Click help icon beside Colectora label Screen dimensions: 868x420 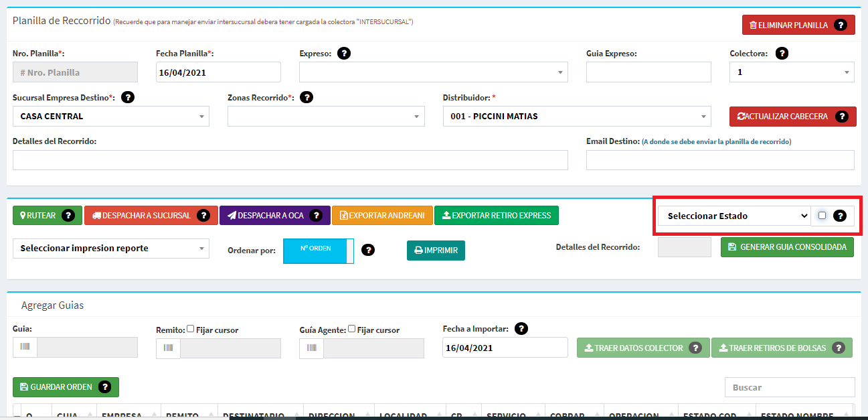point(781,54)
